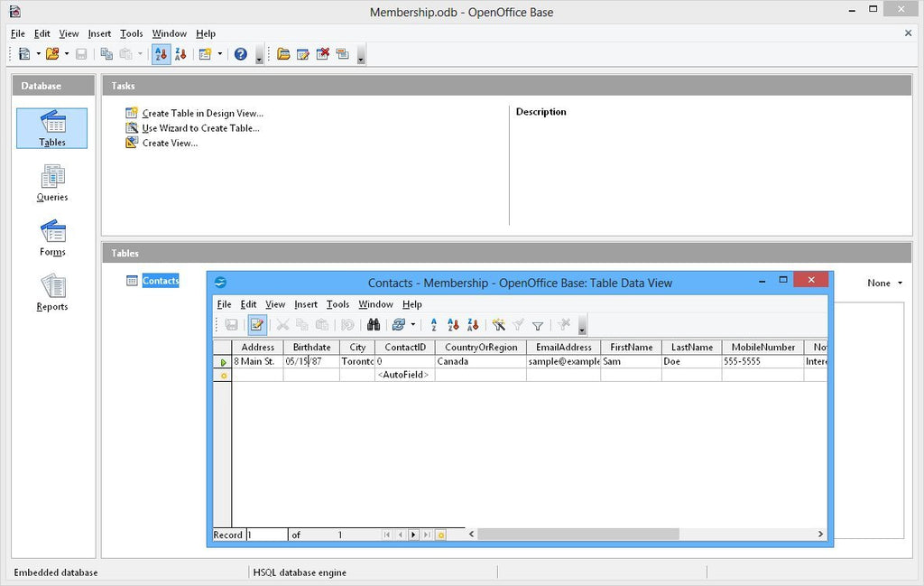Apply the AutoFilter magic wand icon

[x=499, y=325]
